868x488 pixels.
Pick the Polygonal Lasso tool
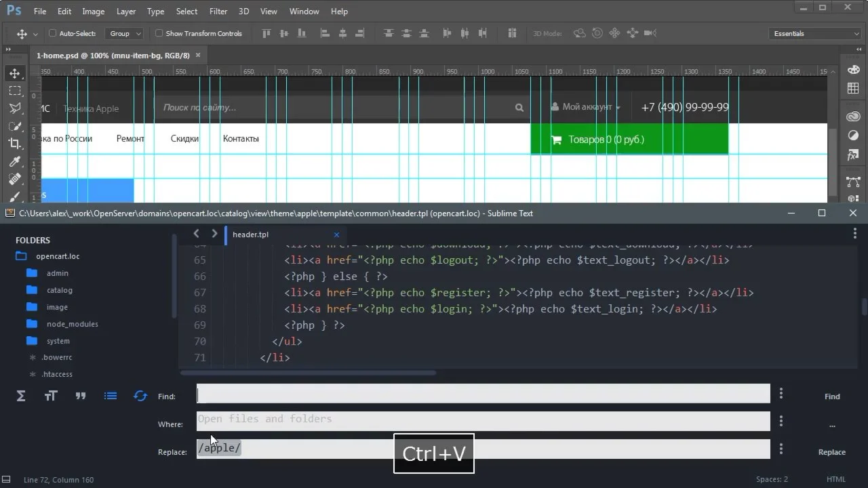click(x=14, y=108)
